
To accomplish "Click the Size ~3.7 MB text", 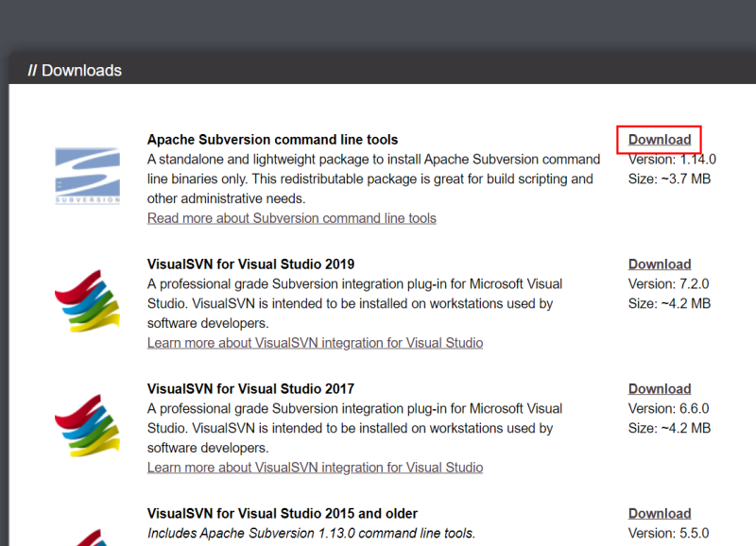I will click(669, 179).
